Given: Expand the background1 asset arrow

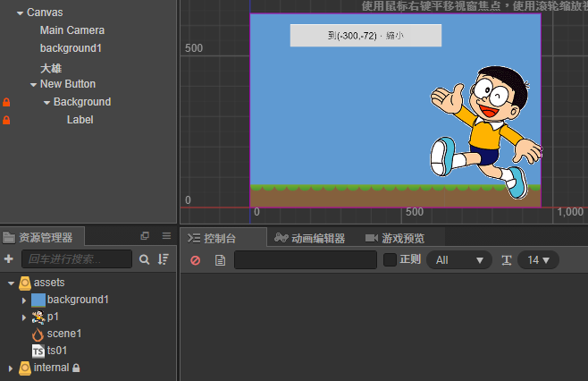Looking at the screenshot, I should coord(24,301).
